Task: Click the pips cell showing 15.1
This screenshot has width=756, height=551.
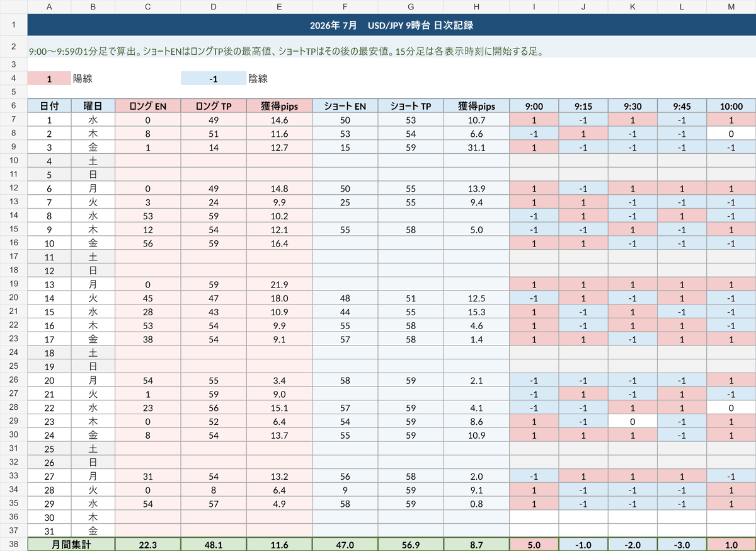Action: [x=278, y=407]
